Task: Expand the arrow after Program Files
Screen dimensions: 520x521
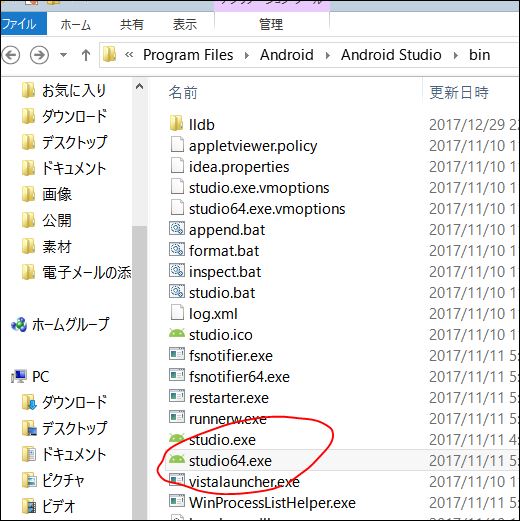Action: [x=247, y=55]
